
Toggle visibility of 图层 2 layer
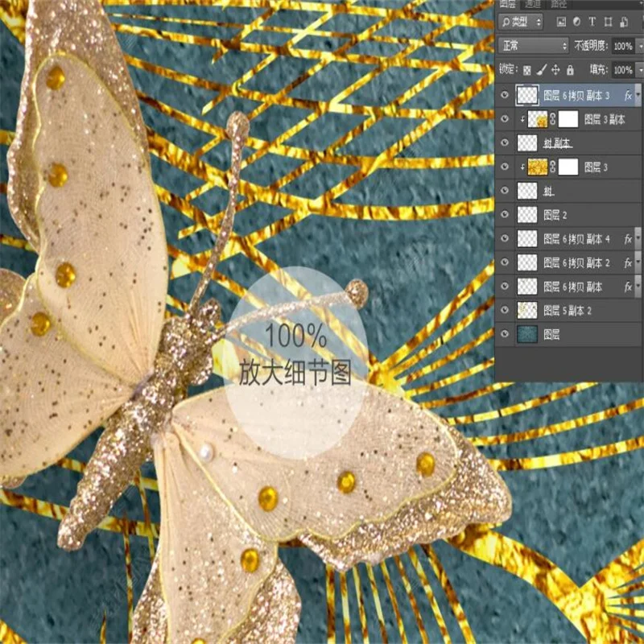[505, 214]
